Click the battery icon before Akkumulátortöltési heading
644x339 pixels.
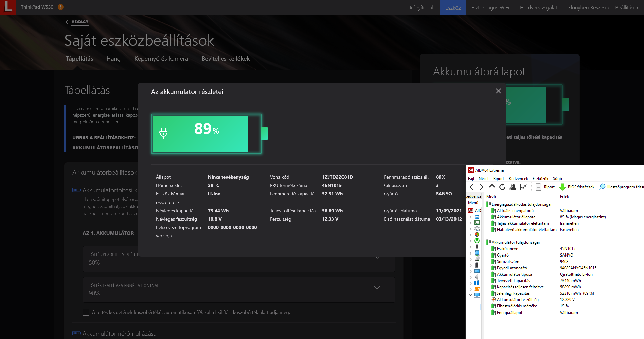(76, 190)
